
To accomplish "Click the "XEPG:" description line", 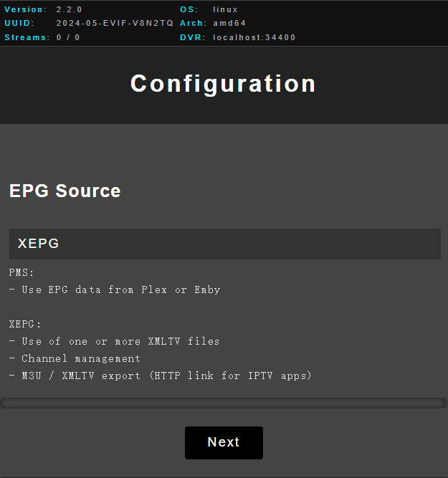I will click(25, 325).
